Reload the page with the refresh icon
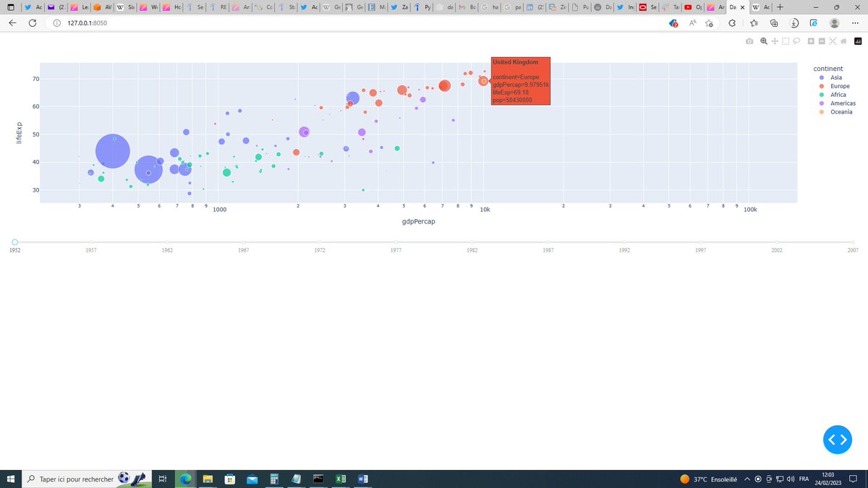868x488 pixels. pos(33,23)
